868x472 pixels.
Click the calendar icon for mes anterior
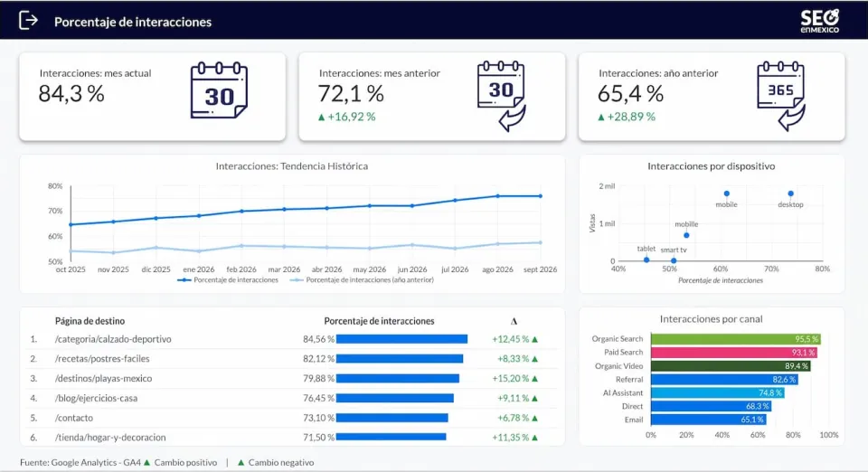pos(502,96)
